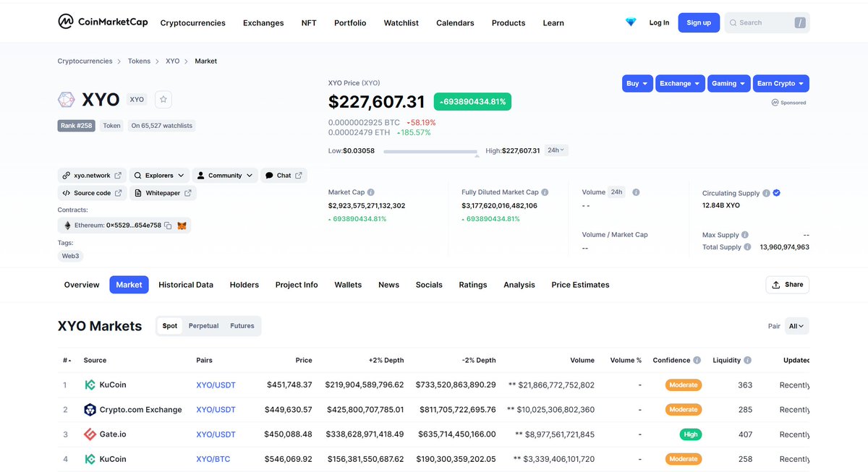868x472 pixels.
Task: Click the Crypto.com Exchange logo
Action: pos(90,410)
